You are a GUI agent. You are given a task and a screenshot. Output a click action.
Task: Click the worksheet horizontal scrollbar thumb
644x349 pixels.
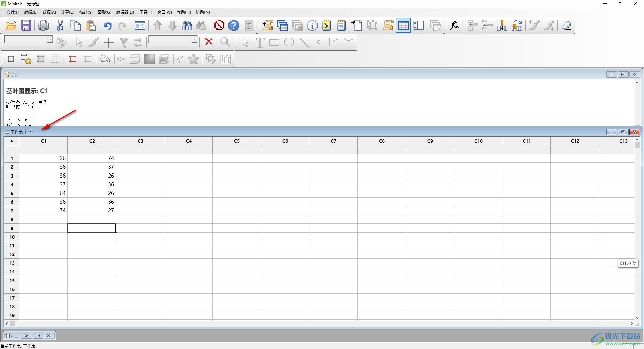[x=13, y=324]
